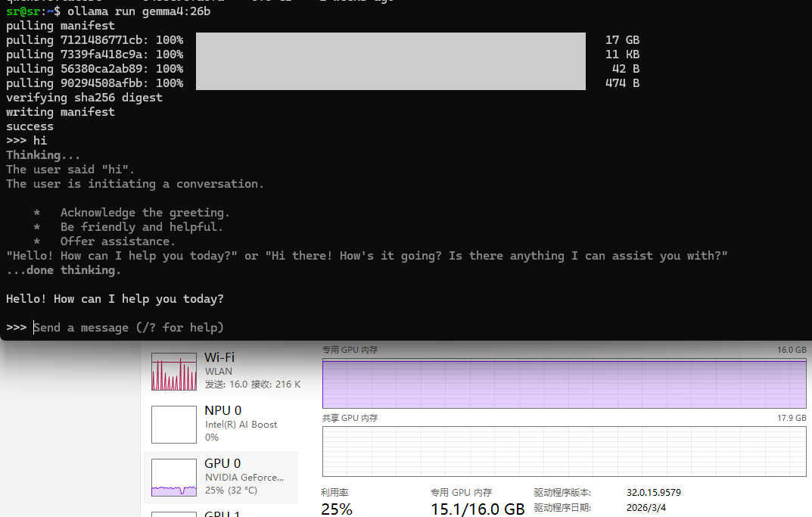Focus the 'Send a message' ollama prompt
Image resolution: width=812 pixels, height=517 pixels.
(129, 328)
